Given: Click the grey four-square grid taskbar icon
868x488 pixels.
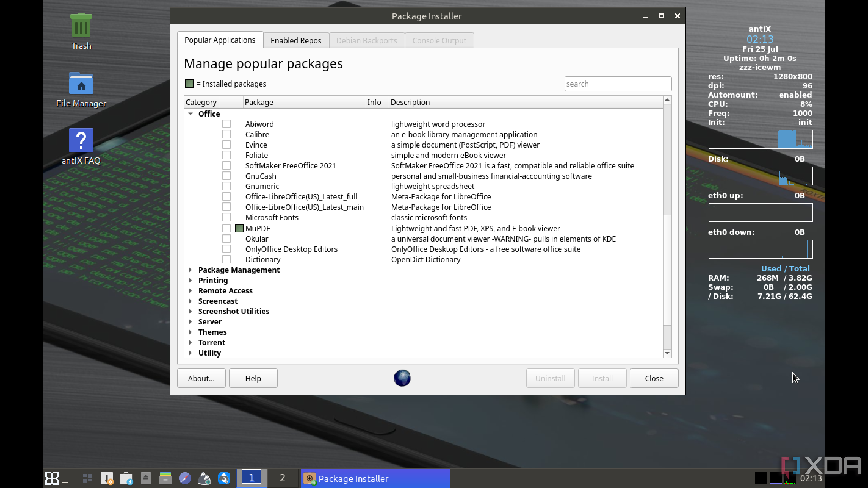Looking at the screenshot, I should (87, 478).
